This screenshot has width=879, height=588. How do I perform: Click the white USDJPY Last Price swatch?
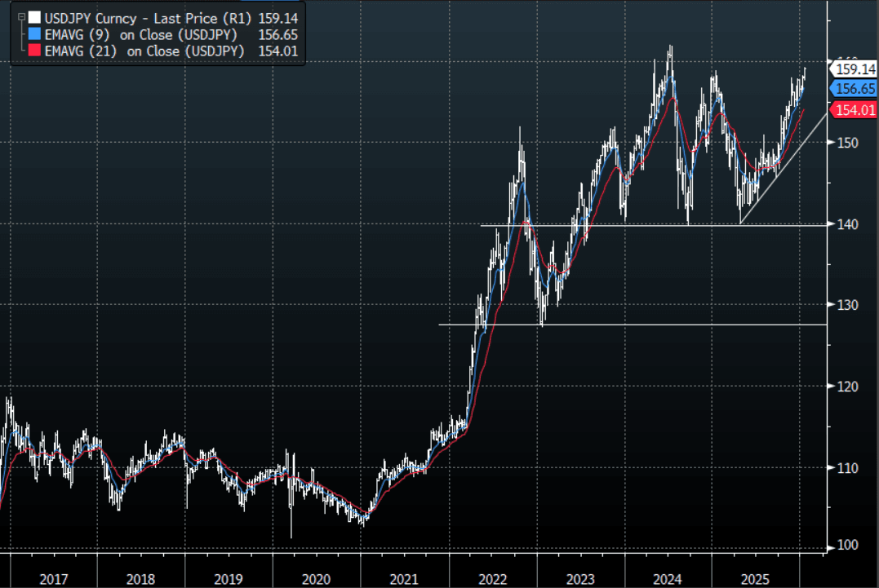click(x=33, y=16)
